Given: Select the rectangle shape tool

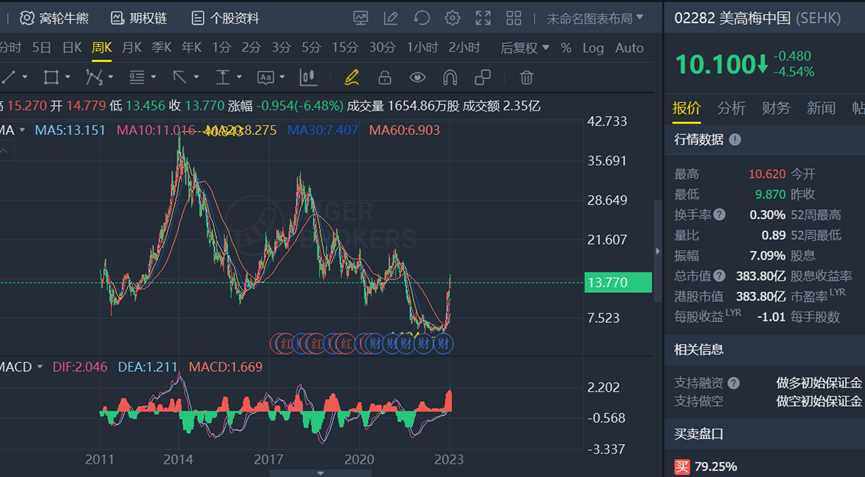Looking at the screenshot, I should point(51,77).
